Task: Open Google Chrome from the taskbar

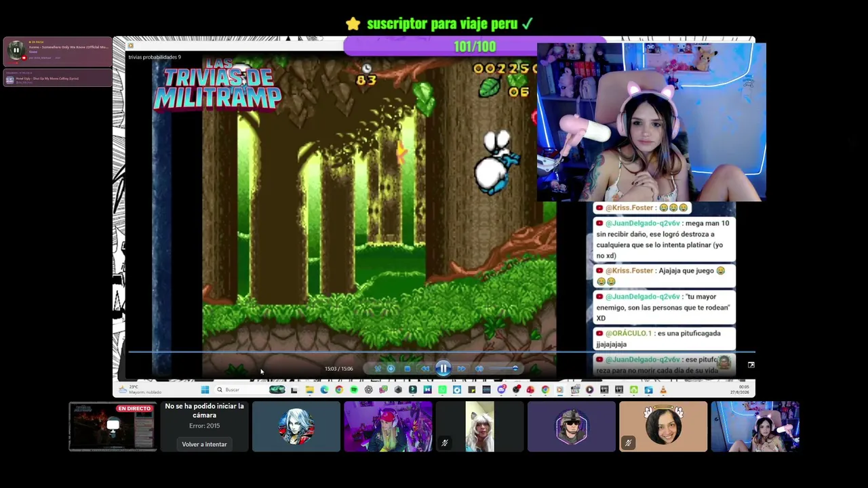Action: tap(339, 390)
